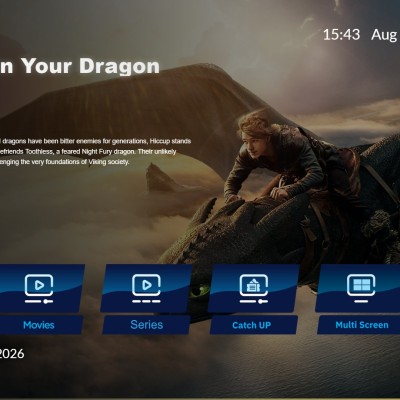
Task: Click the dragon's green eye in backdrop
Action: [199, 291]
